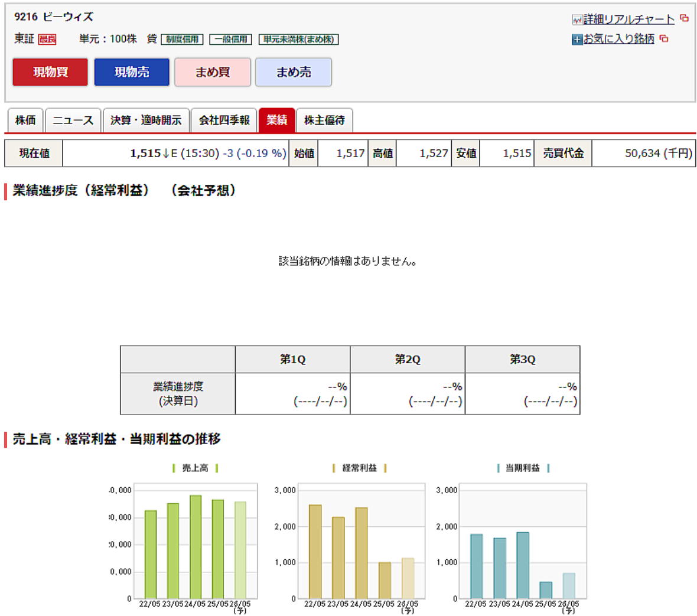Switch to the 株価 tab
Viewport: 697px width, 616px height.
click(x=25, y=120)
